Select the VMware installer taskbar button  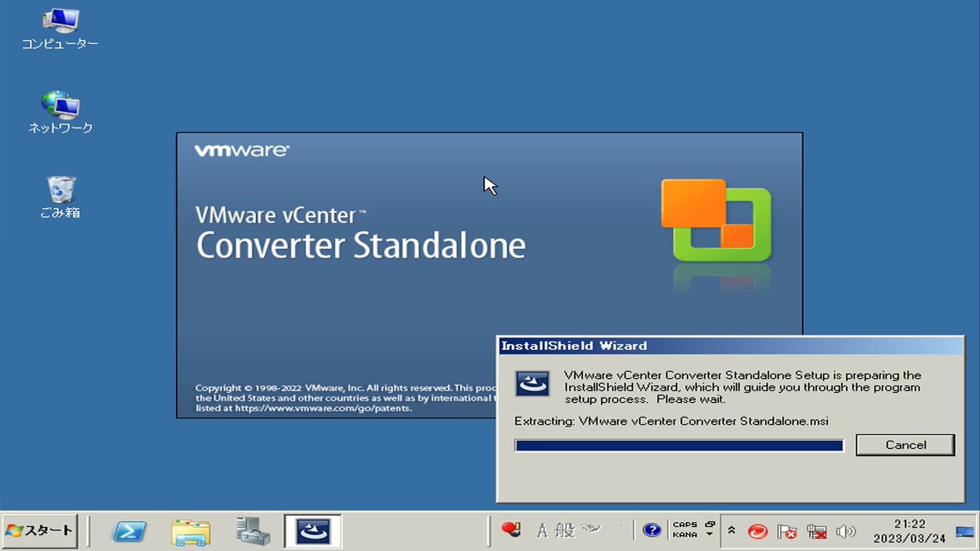point(313,531)
